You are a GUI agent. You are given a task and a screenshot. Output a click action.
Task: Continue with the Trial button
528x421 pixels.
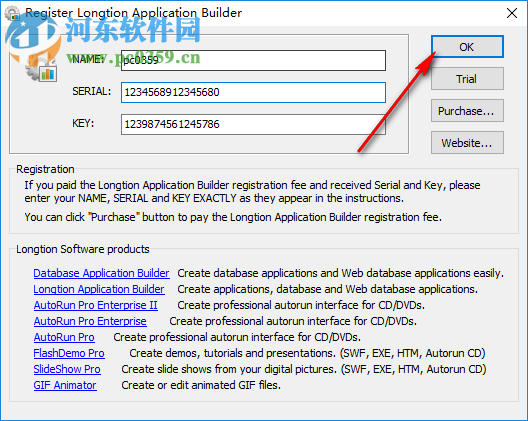click(467, 78)
